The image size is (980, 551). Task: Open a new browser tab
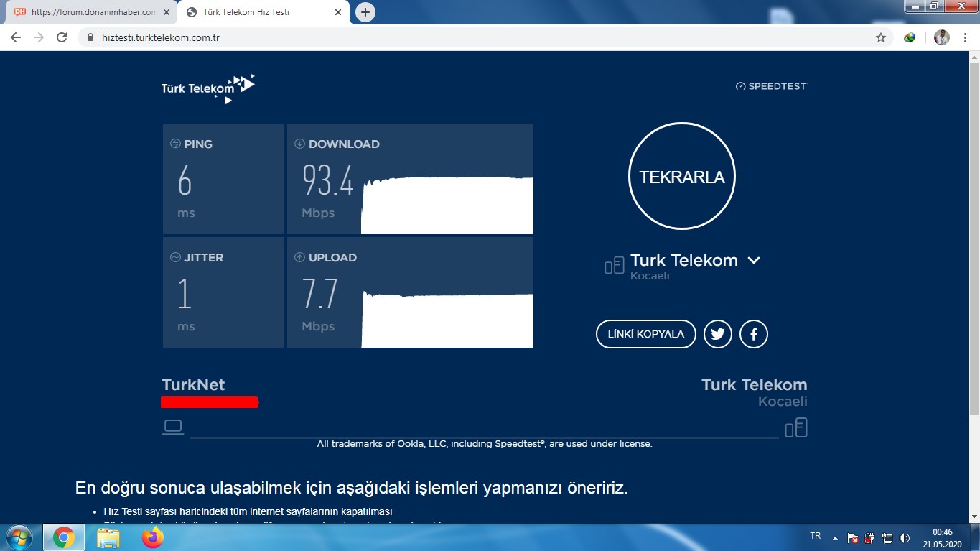tap(365, 12)
